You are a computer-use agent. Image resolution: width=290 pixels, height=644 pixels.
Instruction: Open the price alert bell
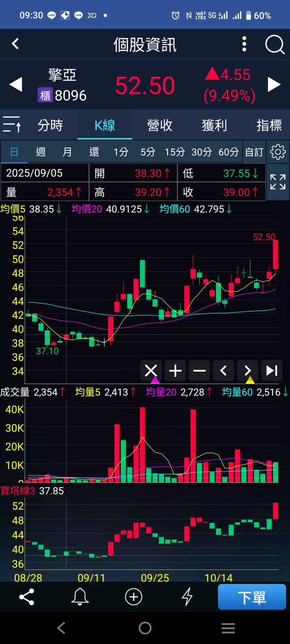click(80, 597)
